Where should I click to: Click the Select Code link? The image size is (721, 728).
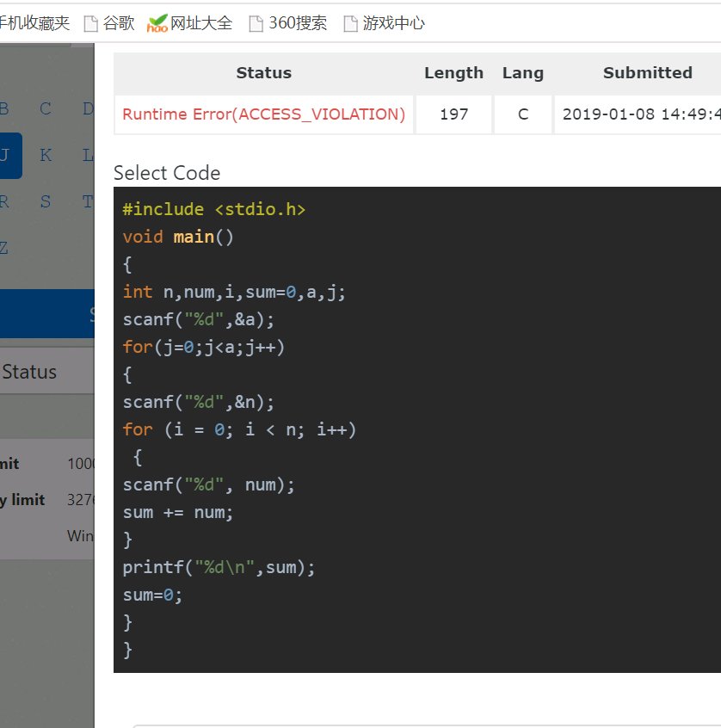click(167, 173)
